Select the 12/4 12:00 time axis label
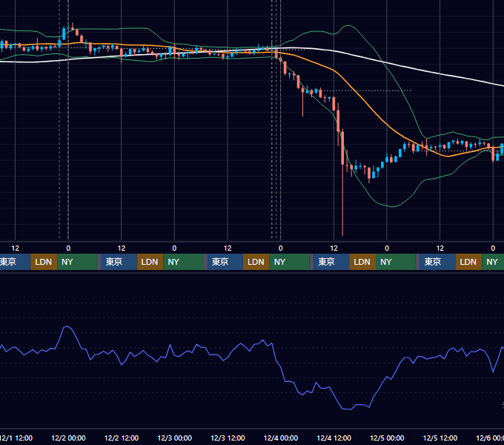Viewport: 504px width, 445px height. coord(334,438)
